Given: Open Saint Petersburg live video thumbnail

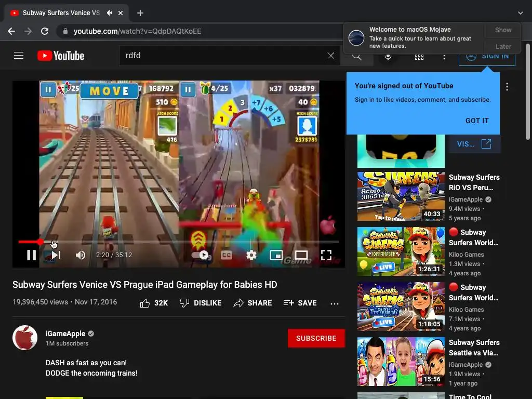Looking at the screenshot, I should point(401,307).
